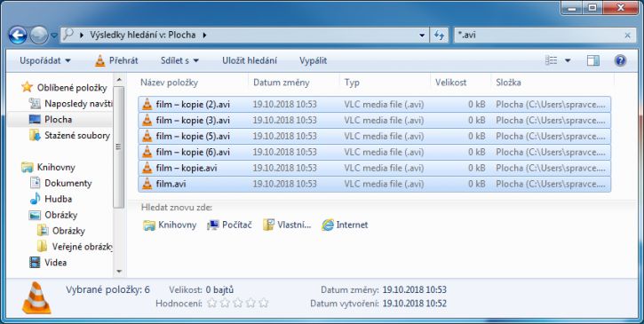This screenshot has width=644, height=324.
Task: Open the Uspořádat dropdown menu
Action: point(45,60)
